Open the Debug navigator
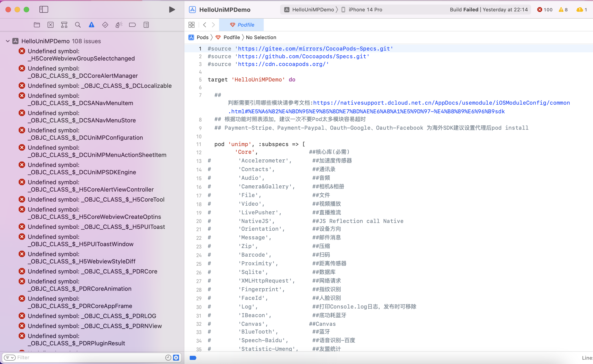593x364 pixels. click(x=119, y=25)
